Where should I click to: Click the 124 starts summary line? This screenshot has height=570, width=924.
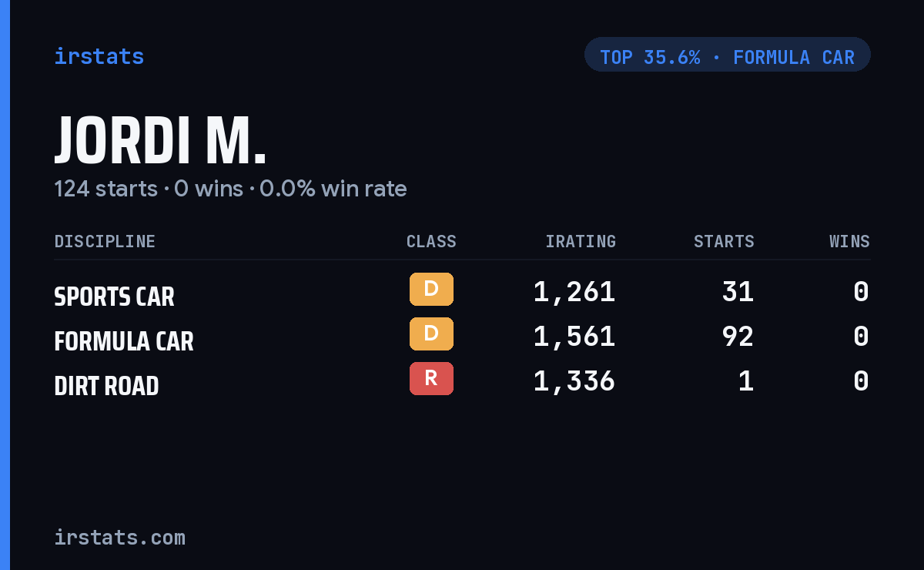230,189
